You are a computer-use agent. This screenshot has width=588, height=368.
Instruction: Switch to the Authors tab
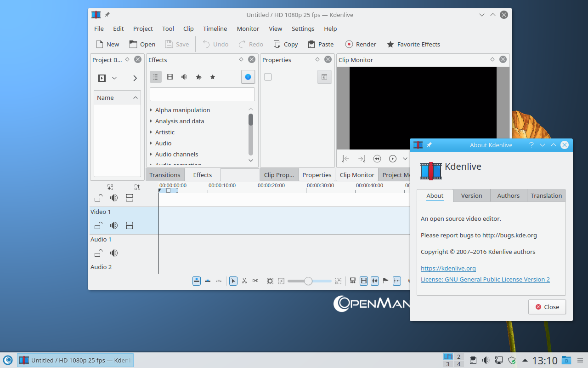pos(508,195)
